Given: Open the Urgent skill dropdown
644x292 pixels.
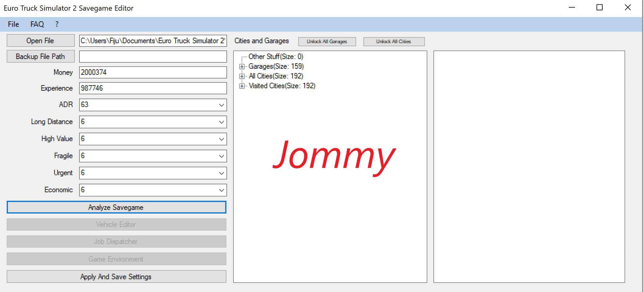Looking at the screenshot, I should [x=221, y=173].
